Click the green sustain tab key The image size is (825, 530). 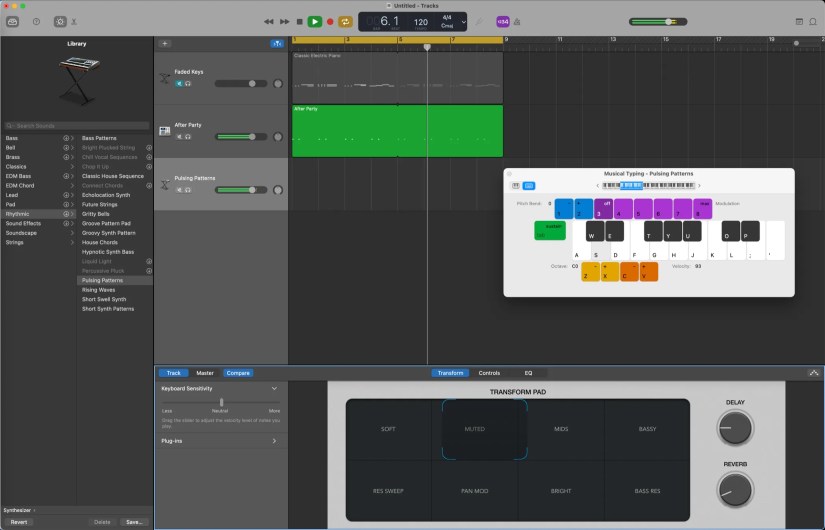tap(550, 231)
